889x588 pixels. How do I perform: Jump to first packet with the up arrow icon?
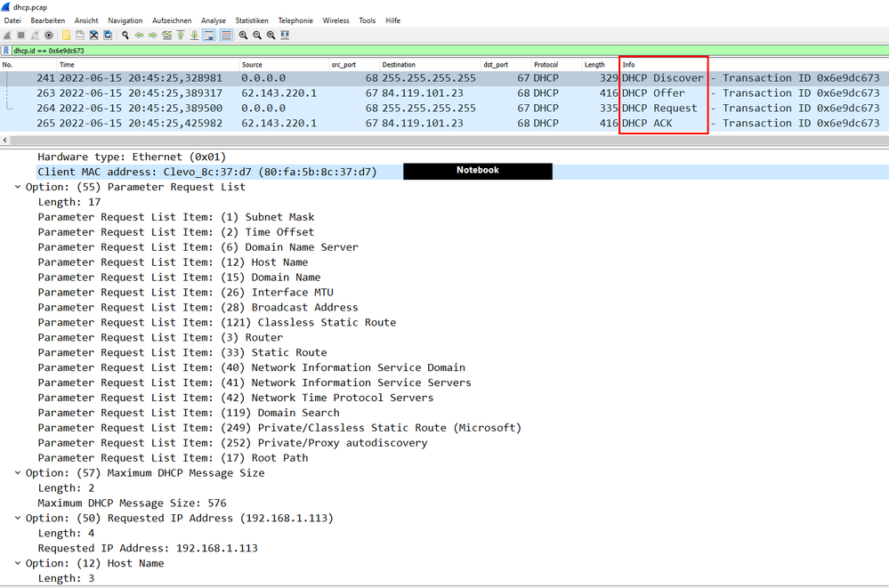tap(182, 35)
